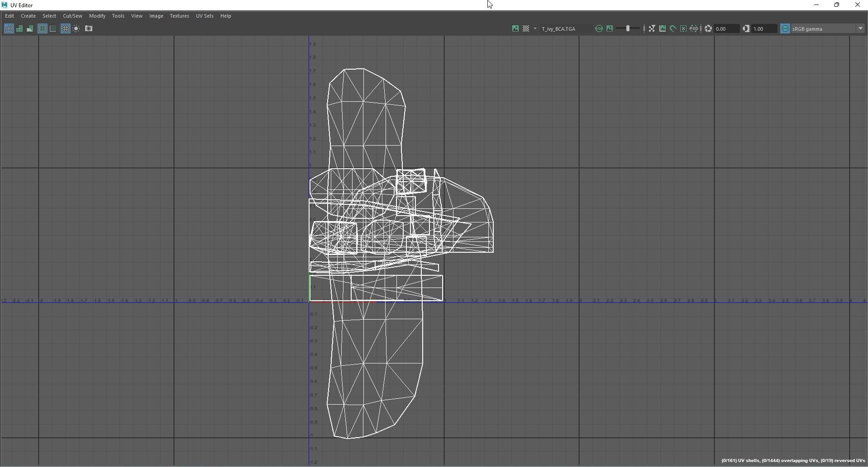Toggle UV distortion shading icon
The image size is (868, 467).
point(30,28)
